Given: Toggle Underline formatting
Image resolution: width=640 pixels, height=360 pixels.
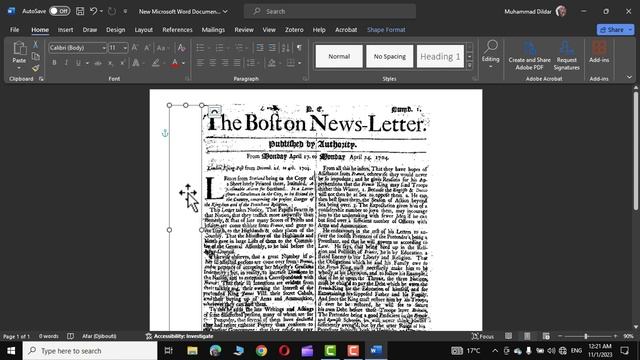Looking at the screenshot, I should (x=78, y=63).
